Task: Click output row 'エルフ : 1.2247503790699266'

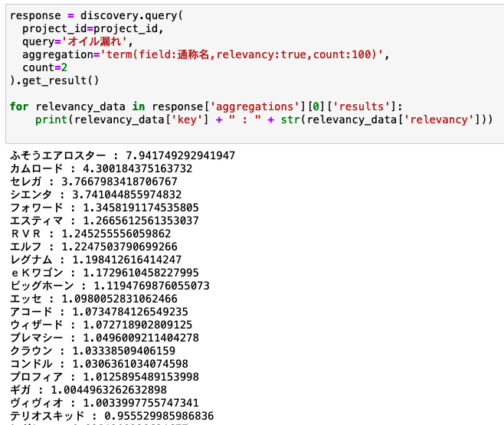Action: (x=93, y=247)
